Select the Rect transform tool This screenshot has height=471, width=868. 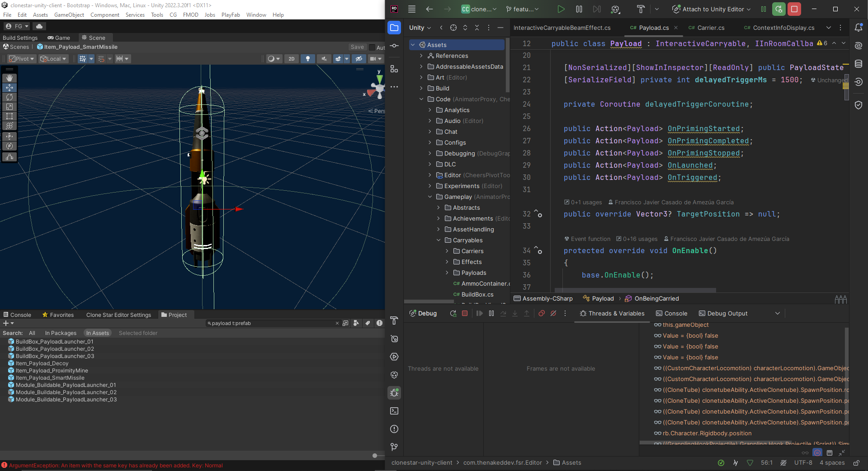pos(9,116)
